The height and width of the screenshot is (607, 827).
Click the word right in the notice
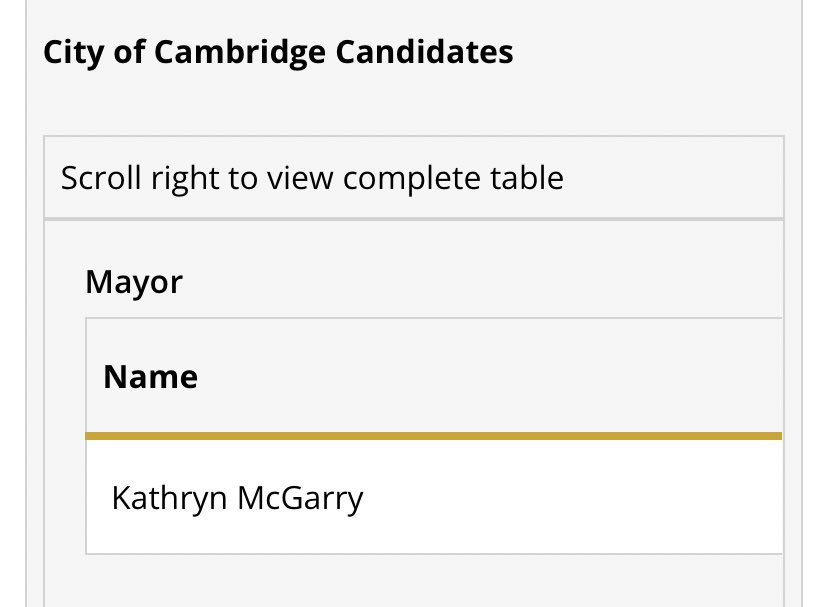(x=184, y=179)
